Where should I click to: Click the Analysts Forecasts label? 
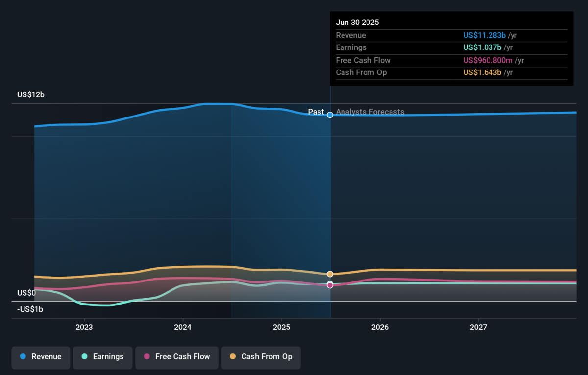370,112
